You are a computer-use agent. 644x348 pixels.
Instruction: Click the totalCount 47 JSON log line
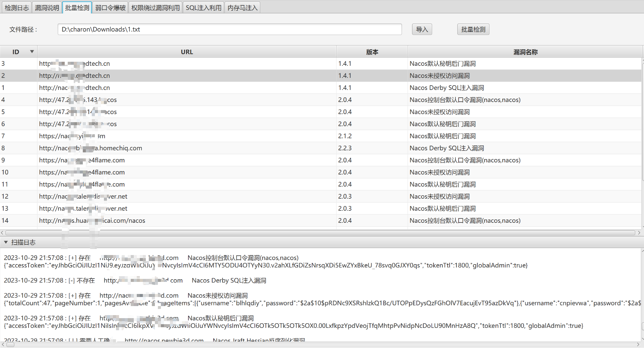pos(322,303)
